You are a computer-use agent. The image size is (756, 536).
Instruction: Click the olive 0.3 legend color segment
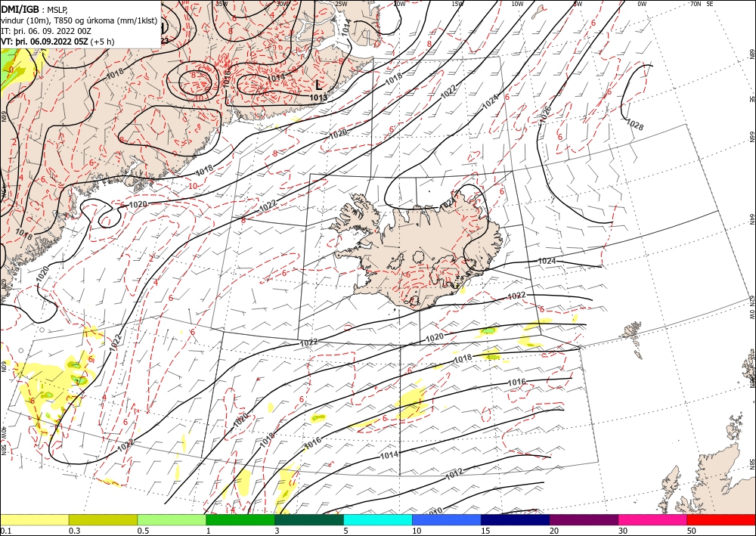click(x=103, y=519)
